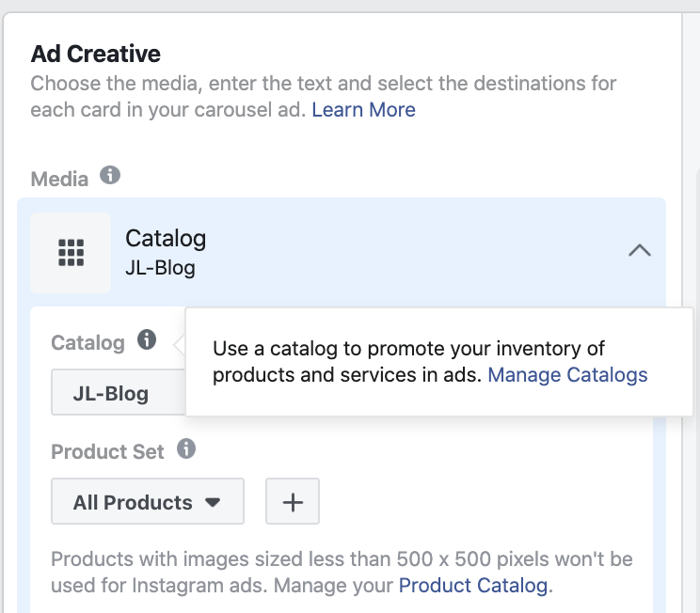
Task: Open the Product Catalog link
Action: coord(472,586)
